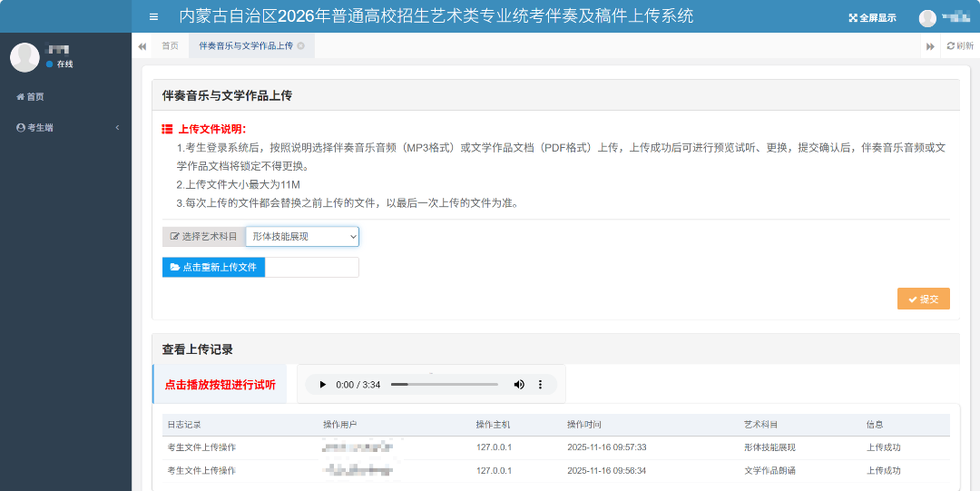Click the 伴奏音乐与文学作品上传 panel heading
The height and width of the screenshot is (491, 980).
tap(228, 95)
